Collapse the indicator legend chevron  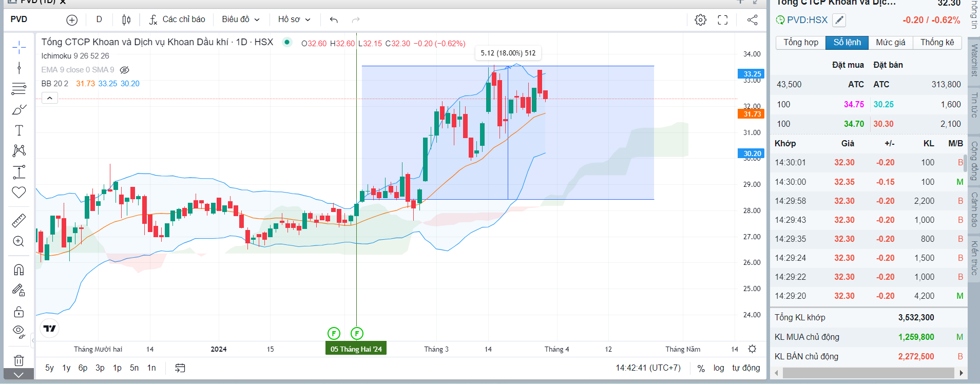click(49, 98)
